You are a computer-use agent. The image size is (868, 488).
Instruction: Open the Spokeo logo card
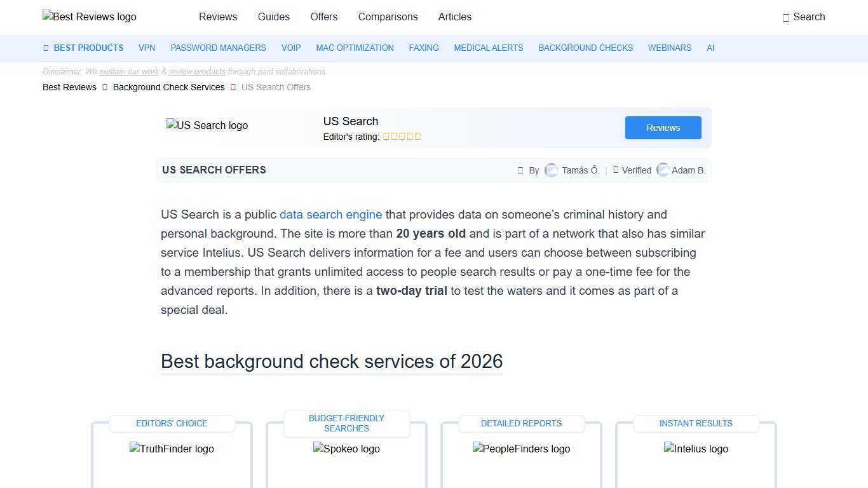click(x=346, y=449)
